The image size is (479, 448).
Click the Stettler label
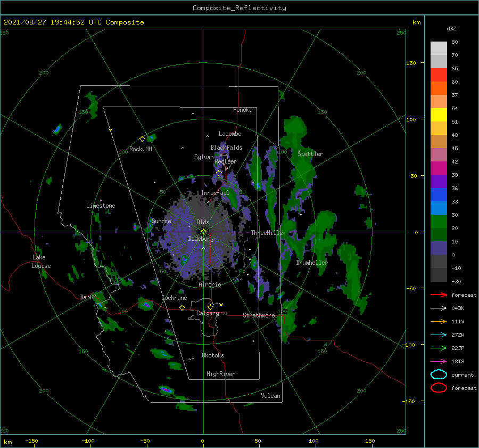point(310,154)
